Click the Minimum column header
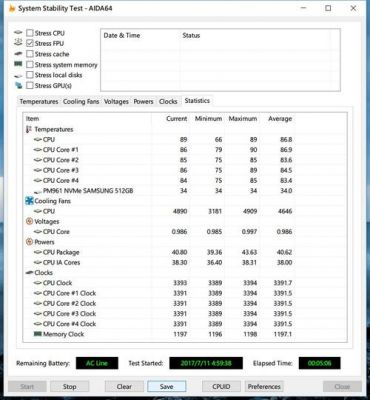Image resolution: width=370 pixels, height=400 pixels. [206, 119]
